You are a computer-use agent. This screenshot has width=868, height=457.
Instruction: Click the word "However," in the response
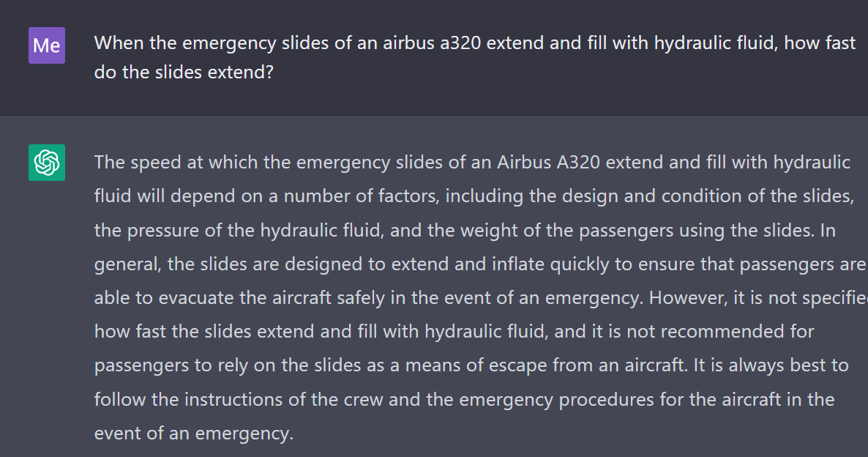coord(683,298)
